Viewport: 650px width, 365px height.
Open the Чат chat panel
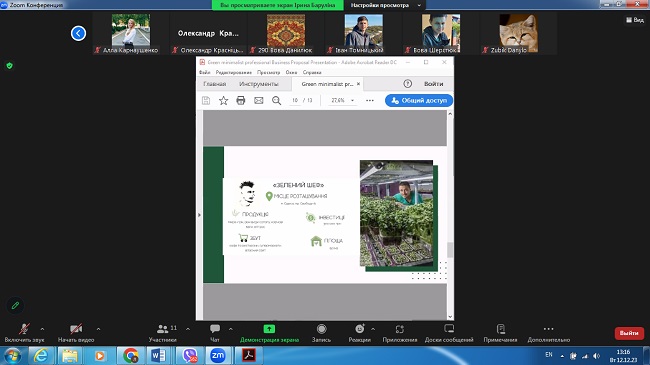click(x=215, y=333)
